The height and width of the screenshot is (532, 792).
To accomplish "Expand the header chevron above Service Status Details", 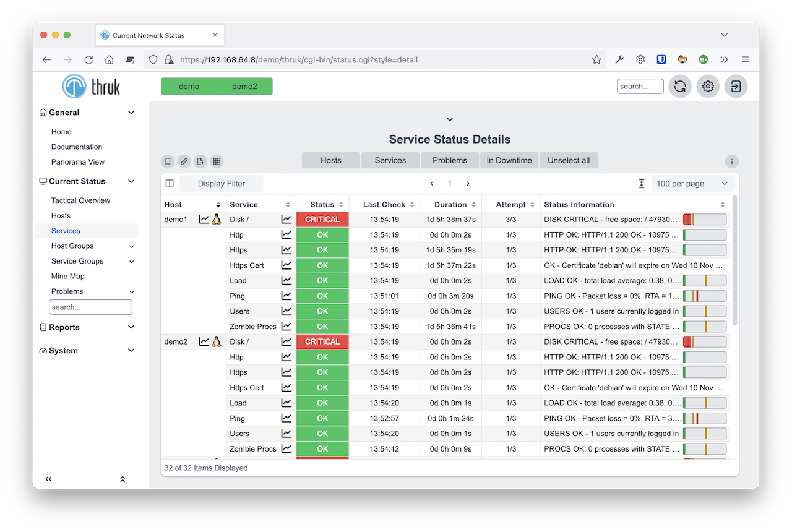I will pos(450,119).
